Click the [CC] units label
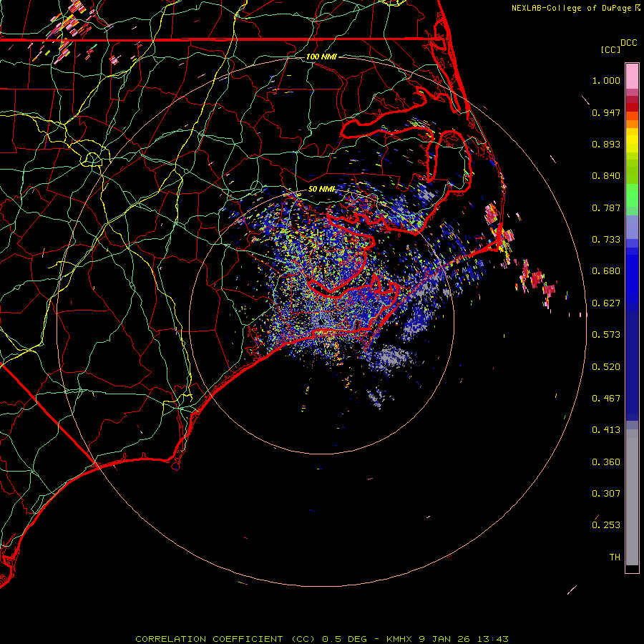The height and width of the screenshot is (644, 644). click(x=610, y=49)
